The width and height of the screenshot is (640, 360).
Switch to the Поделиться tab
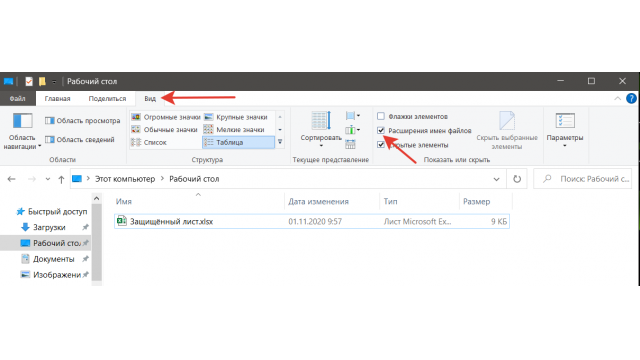point(107,98)
